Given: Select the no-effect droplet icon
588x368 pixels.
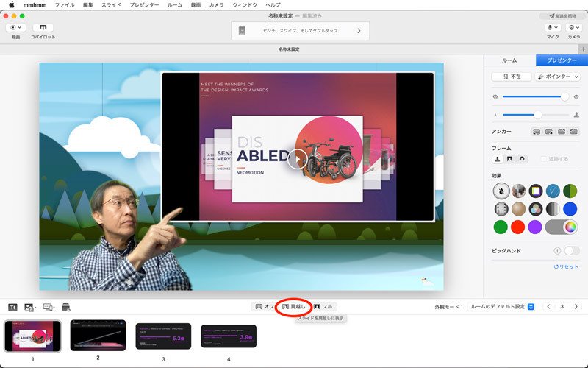Looking at the screenshot, I should coord(501,191).
